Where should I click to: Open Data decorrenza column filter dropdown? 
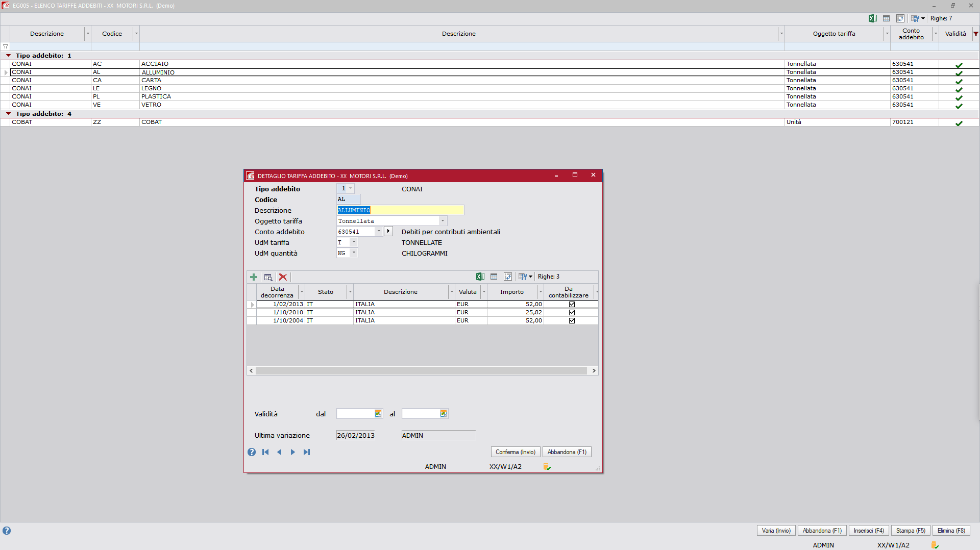pyautogui.click(x=302, y=292)
